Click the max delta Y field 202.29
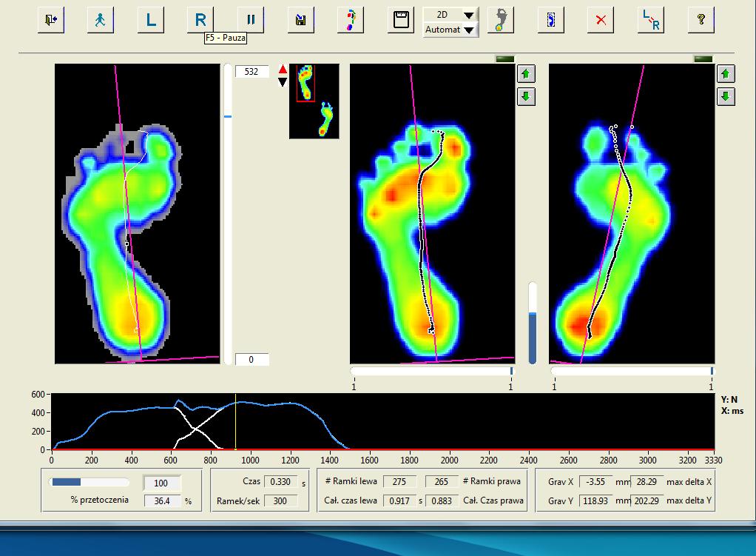The image size is (756, 556). coord(647,501)
